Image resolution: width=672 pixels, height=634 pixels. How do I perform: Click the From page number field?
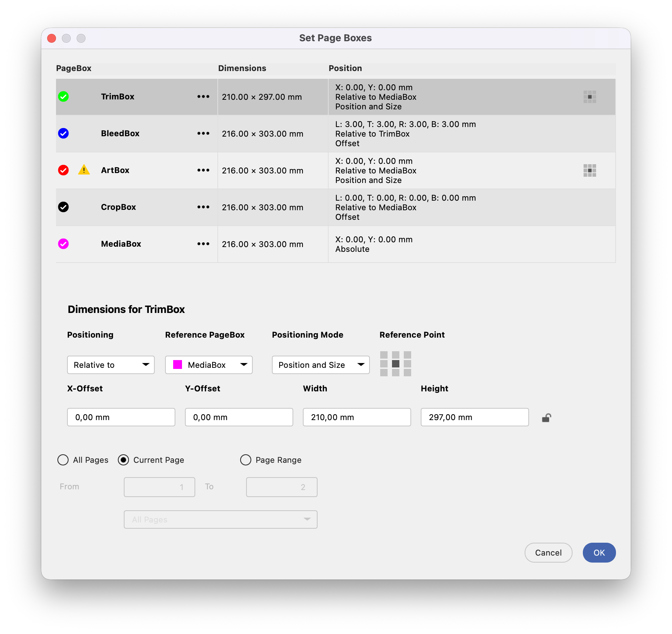coord(160,487)
